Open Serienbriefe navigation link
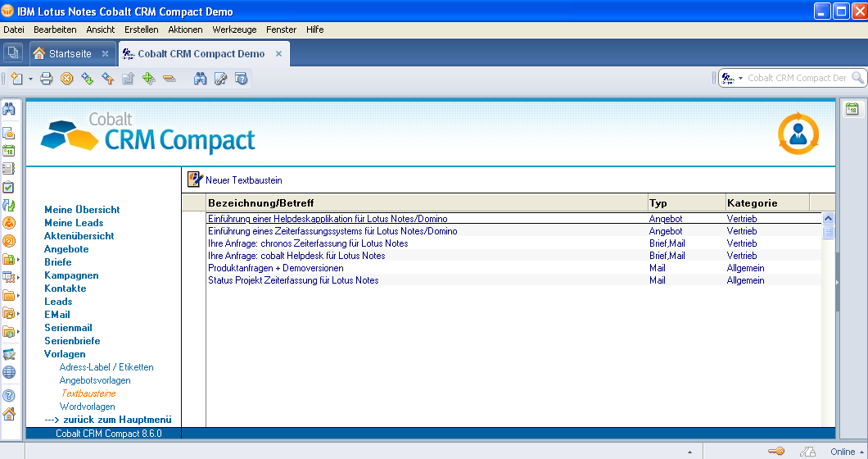 pyautogui.click(x=72, y=341)
